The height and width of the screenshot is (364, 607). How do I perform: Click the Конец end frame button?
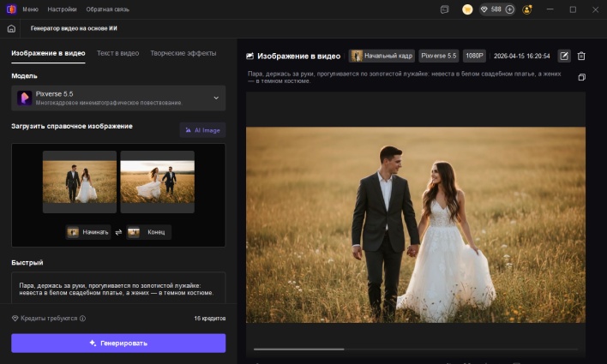(x=148, y=232)
